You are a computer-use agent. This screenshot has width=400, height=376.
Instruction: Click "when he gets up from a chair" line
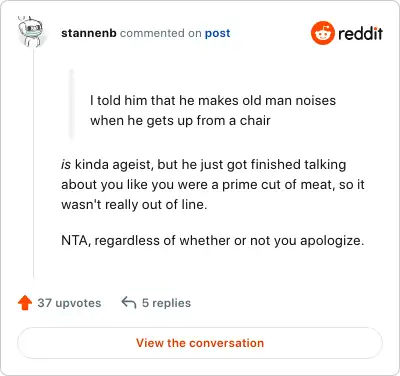(180, 121)
